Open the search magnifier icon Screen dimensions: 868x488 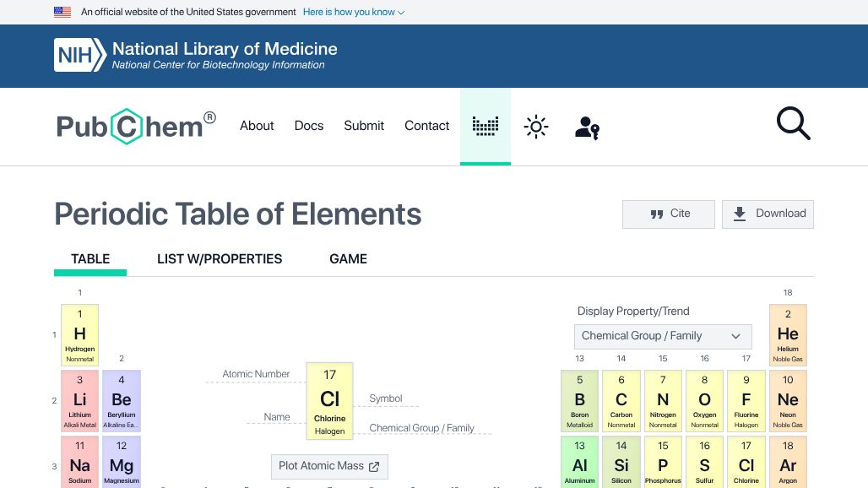(793, 123)
